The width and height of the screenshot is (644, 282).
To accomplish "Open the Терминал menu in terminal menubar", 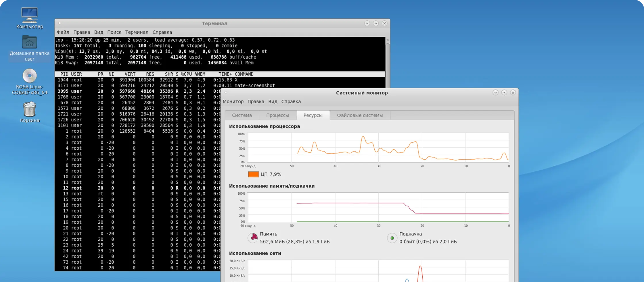I will coord(137,32).
